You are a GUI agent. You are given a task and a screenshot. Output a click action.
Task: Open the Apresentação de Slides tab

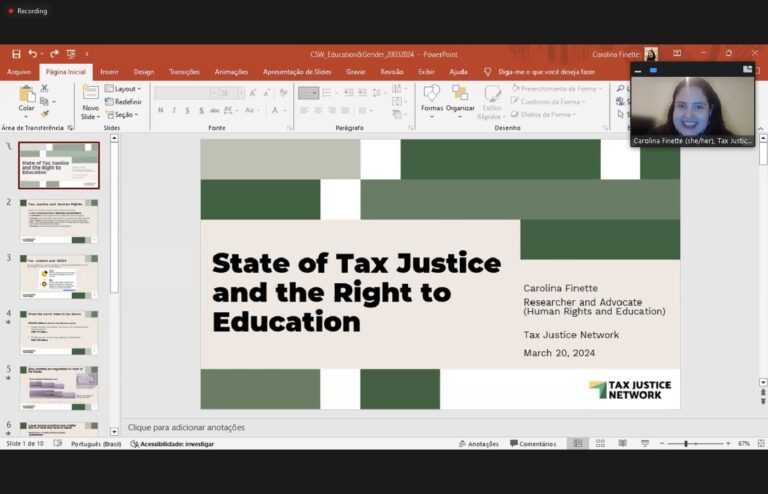tap(297, 71)
